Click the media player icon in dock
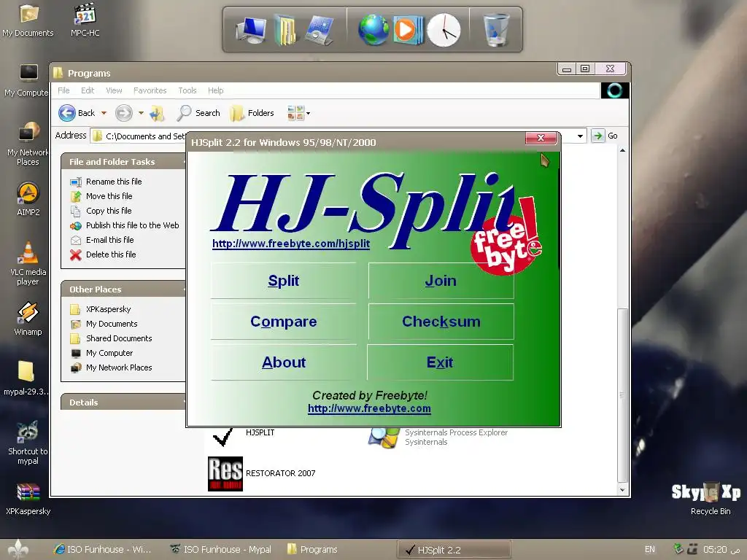Viewport: 747px width, 560px height. pyautogui.click(x=408, y=30)
